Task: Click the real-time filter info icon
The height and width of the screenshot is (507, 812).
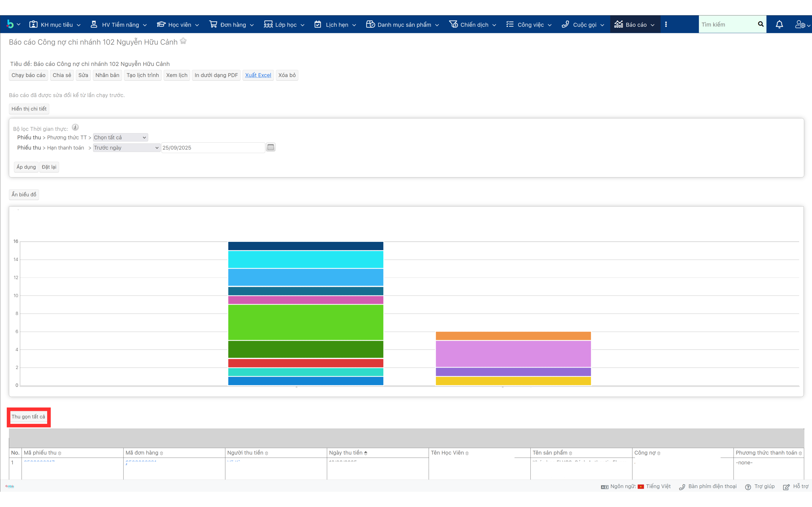Action: (75, 127)
